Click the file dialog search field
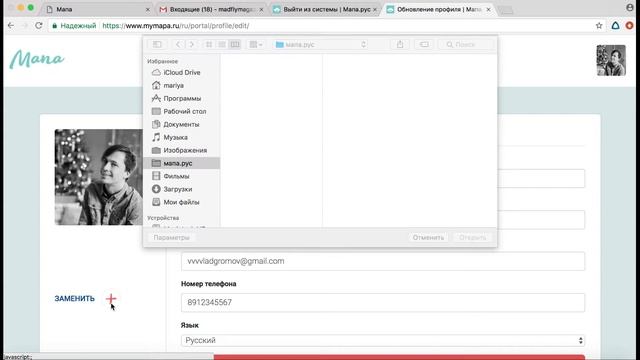 point(466,44)
